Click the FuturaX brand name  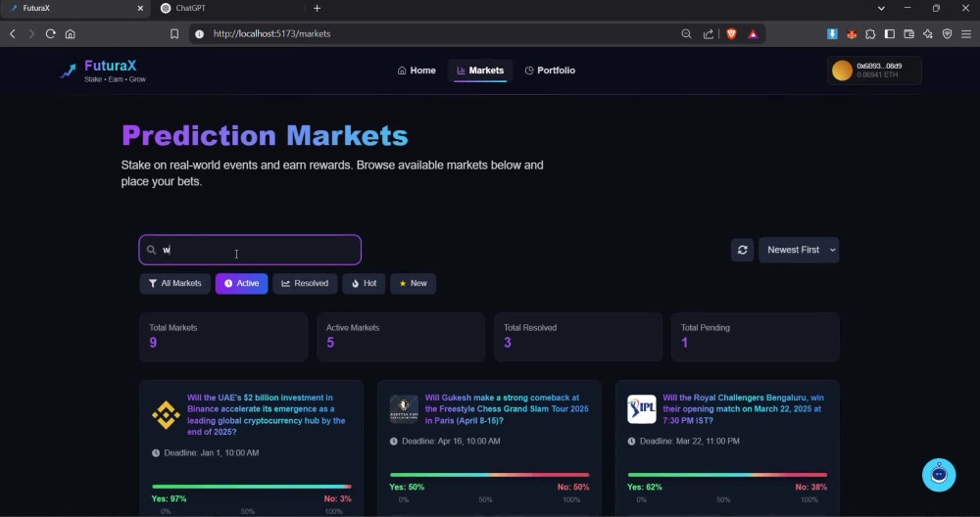click(110, 66)
